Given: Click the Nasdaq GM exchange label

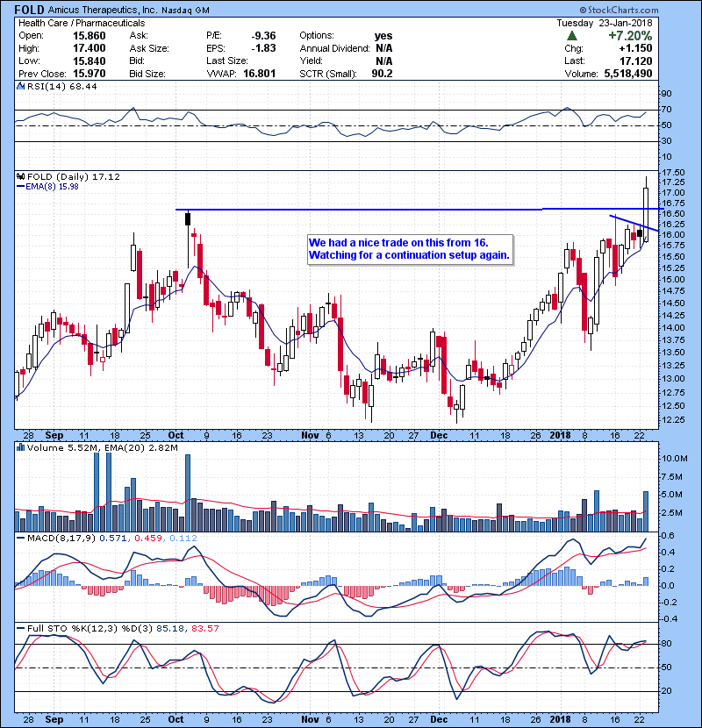Looking at the screenshot, I should 185,11.
